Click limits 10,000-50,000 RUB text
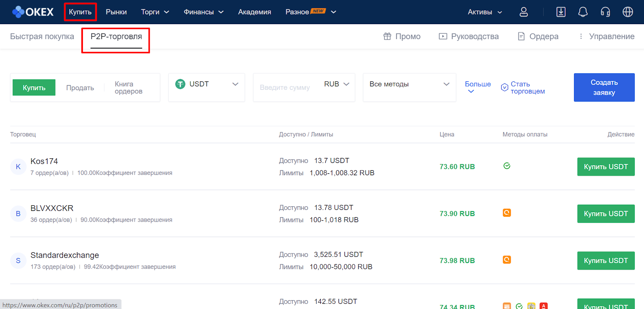The image size is (644, 309). (x=341, y=267)
